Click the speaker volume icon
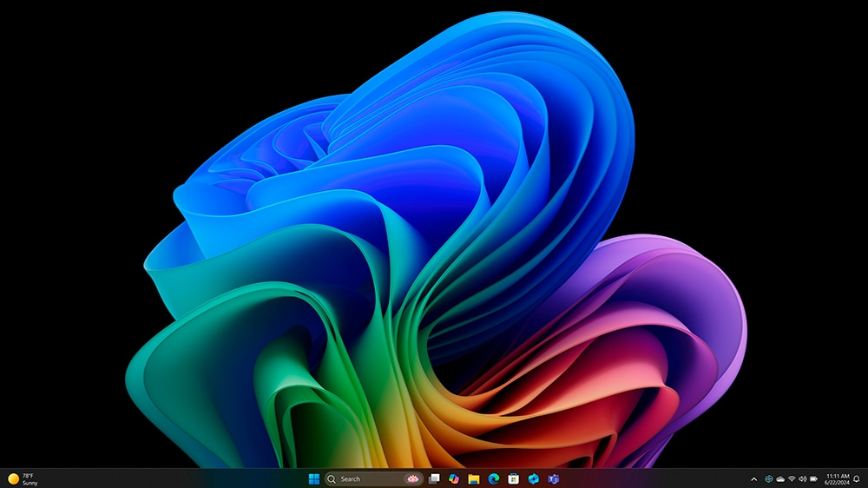868x488 pixels. pyautogui.click(x=802, y=478)
